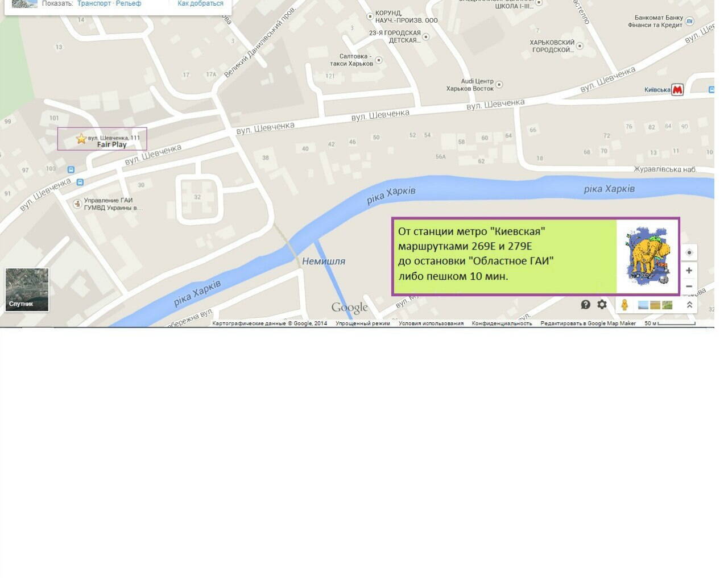The height and width of the screenshot is (581, 728).
Task: Toggle the Рельеф terrain layer
Action: coord(129,3)
